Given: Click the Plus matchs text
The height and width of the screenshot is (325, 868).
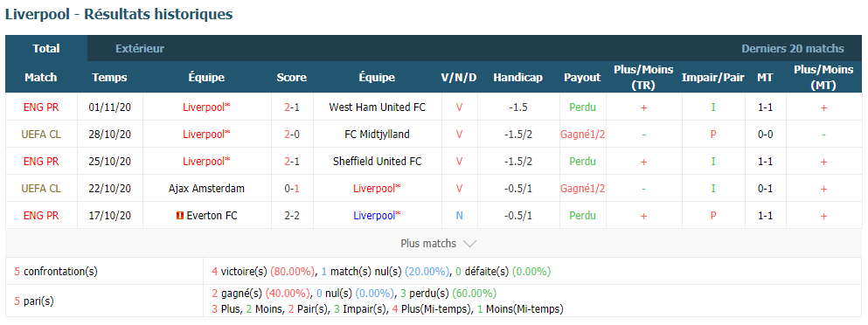Looking at the screenshot, I should point(428,244).
